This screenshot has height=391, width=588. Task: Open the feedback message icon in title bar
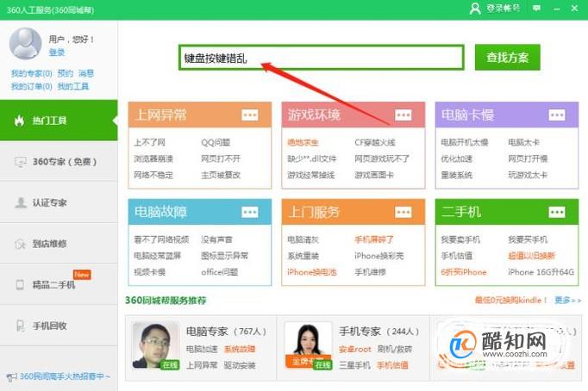click(536, 9)
